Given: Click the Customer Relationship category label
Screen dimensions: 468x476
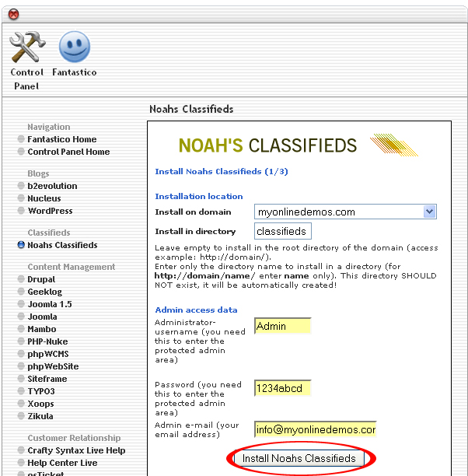Looking at the screenshot, I should point(74,438).
